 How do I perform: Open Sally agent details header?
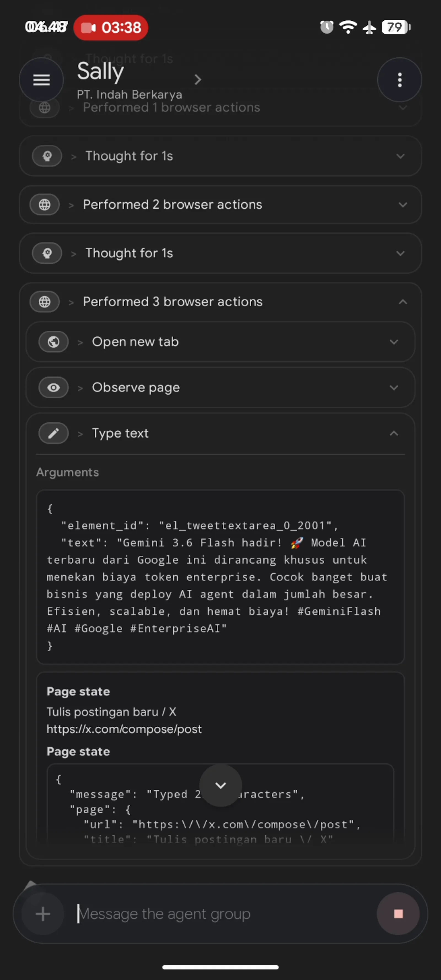(139, 80)
